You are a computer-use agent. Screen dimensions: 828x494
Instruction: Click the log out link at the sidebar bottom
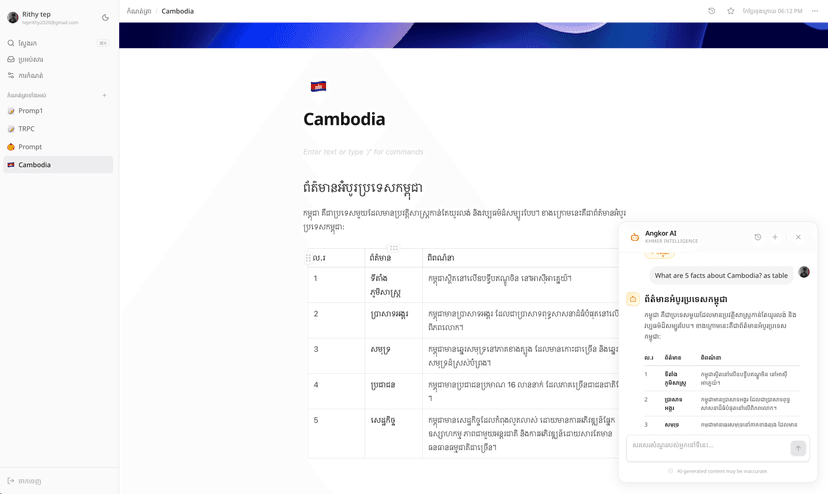(26, 481)
